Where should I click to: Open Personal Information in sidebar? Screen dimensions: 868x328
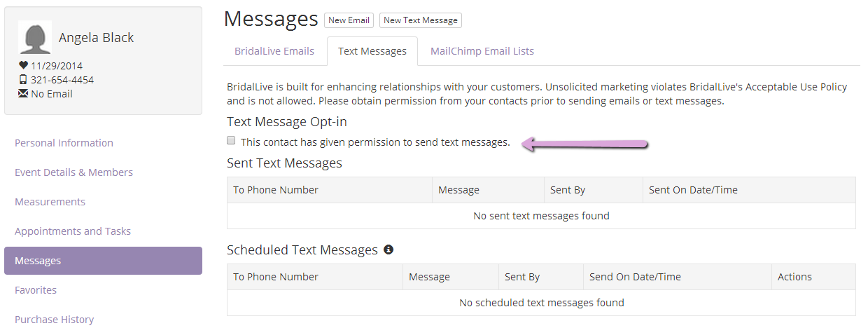click(x=64, y=143)
